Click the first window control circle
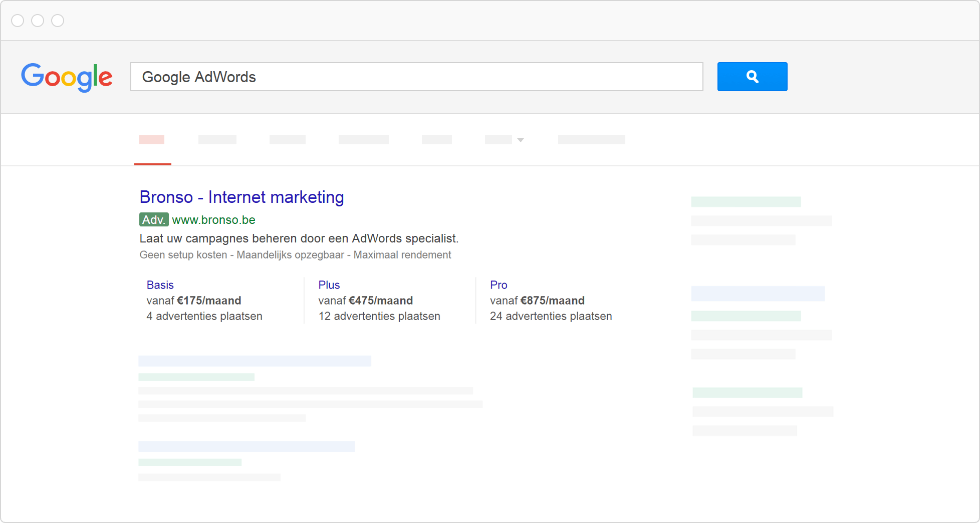This screenshot has height=523, width=980. point(18,21)
